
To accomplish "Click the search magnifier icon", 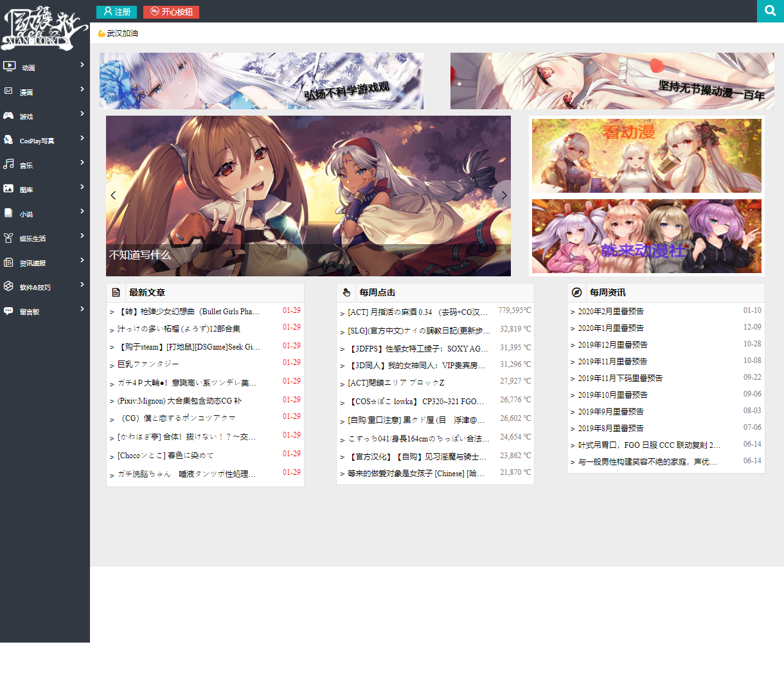I will click(x=770, y=11).
